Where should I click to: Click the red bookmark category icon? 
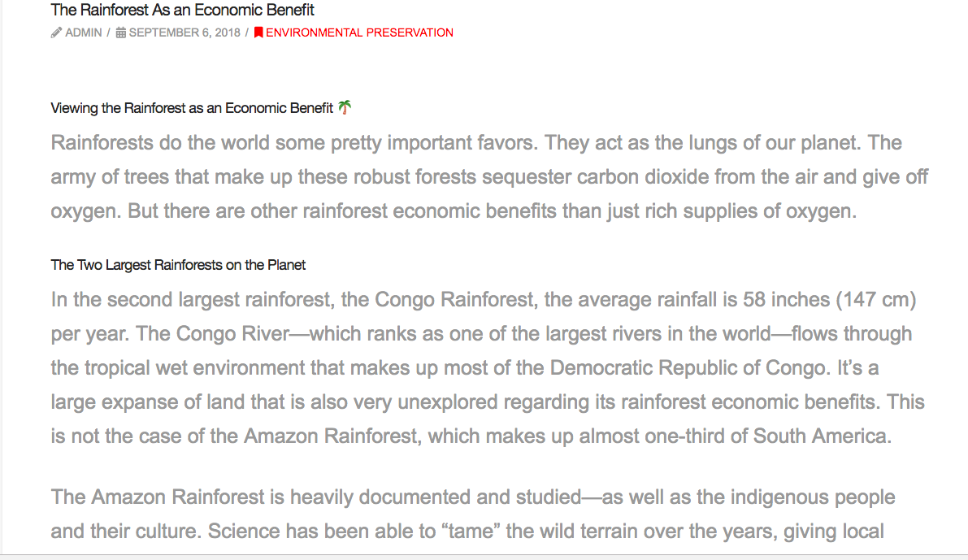click(x=258, y=33)
